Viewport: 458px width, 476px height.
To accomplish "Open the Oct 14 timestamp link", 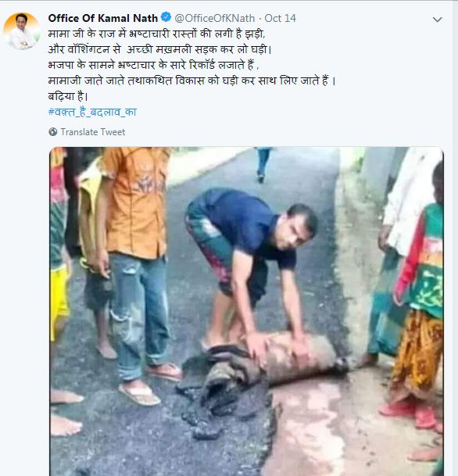I will coord(280,18).
